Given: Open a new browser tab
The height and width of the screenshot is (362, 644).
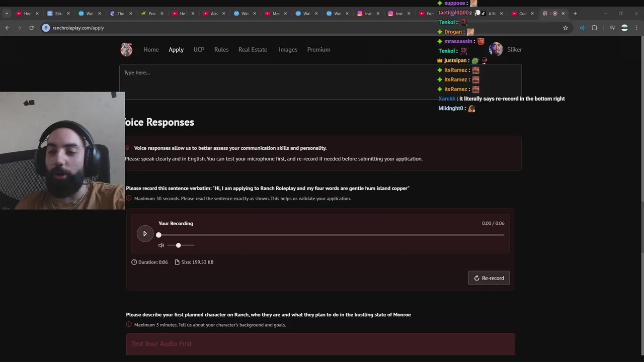Looking at the screenshot, I should point(575,14).
